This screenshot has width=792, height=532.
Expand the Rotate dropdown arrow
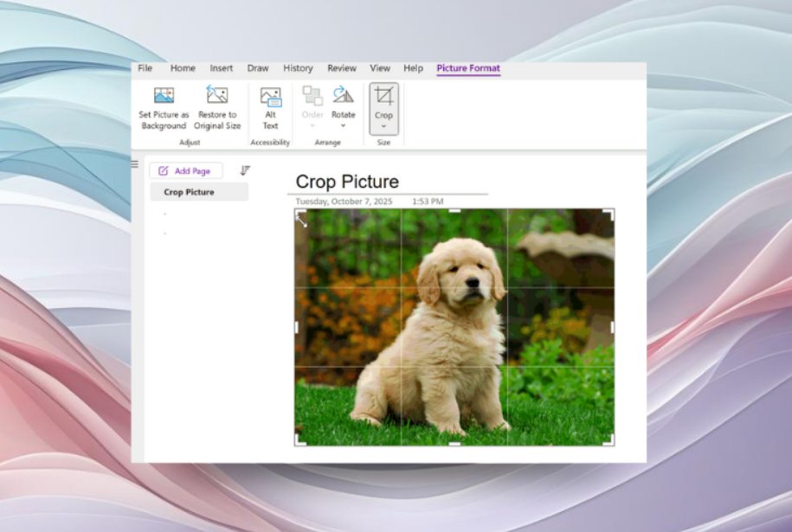point(343,125)
